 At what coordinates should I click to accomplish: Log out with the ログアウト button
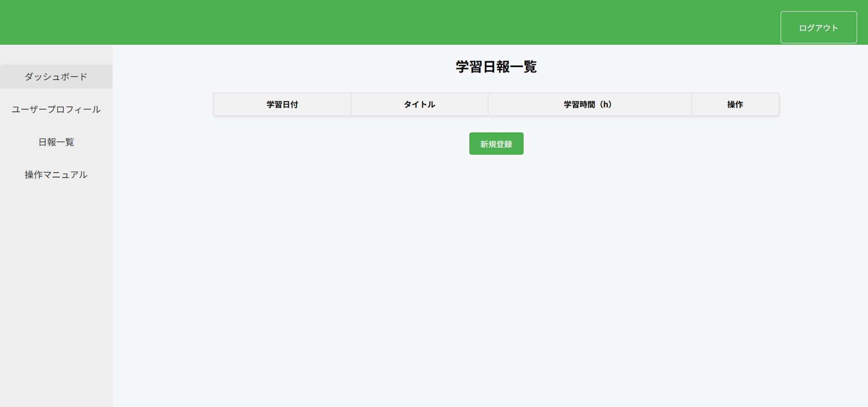[x=818, y=27]
